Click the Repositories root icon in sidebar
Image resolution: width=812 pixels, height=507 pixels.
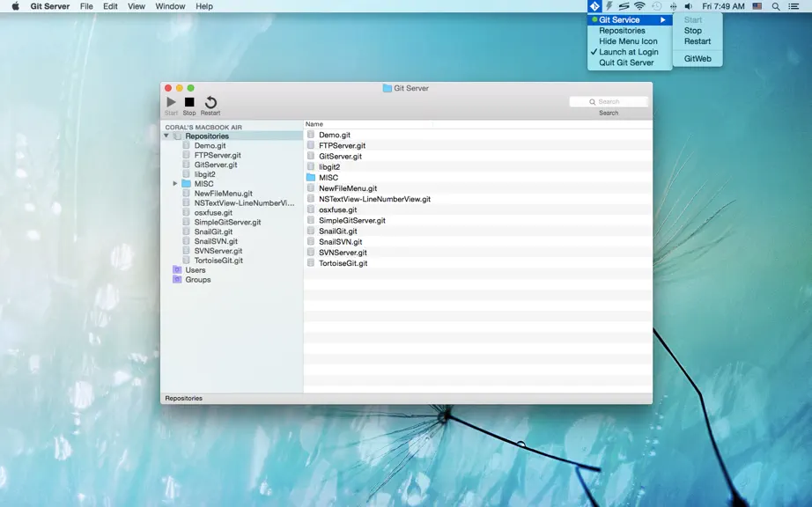(177, 136)
